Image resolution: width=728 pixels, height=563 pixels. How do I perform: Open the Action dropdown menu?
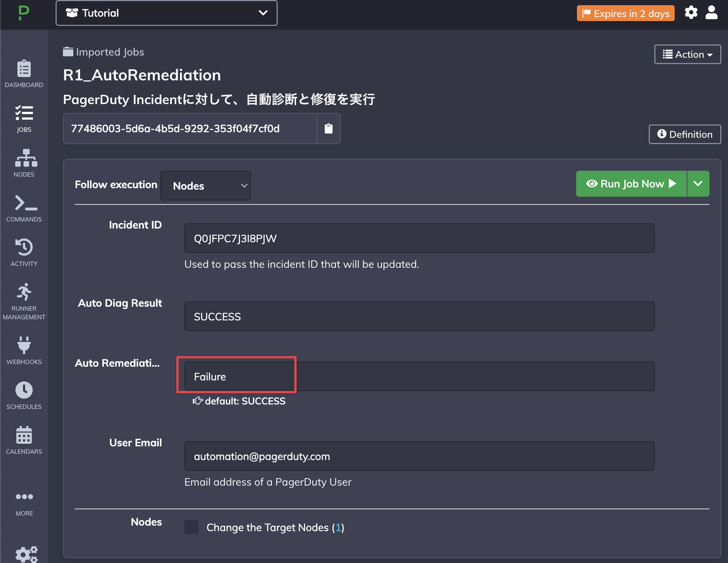(688, 54)
